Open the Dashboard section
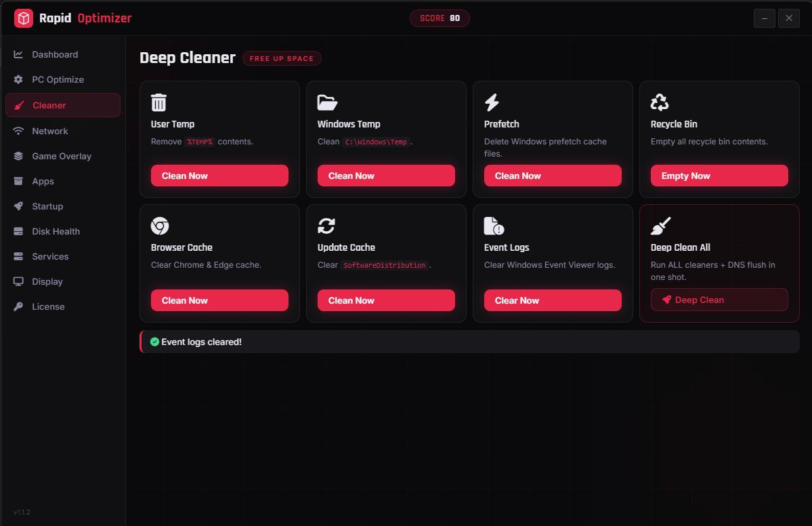The height and width of the screenshot is (526, 812). pyautogui.click(x=63, y=54)
